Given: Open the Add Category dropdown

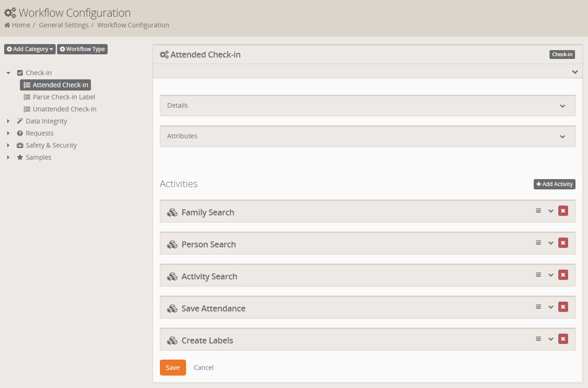Looking at the screenshot, I should click(x=30, y=49).
